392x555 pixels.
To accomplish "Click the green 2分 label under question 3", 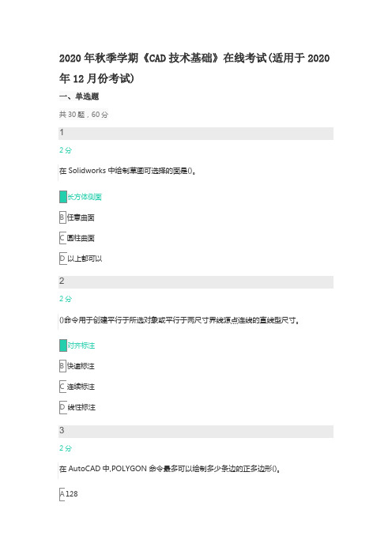I will 66,448.
